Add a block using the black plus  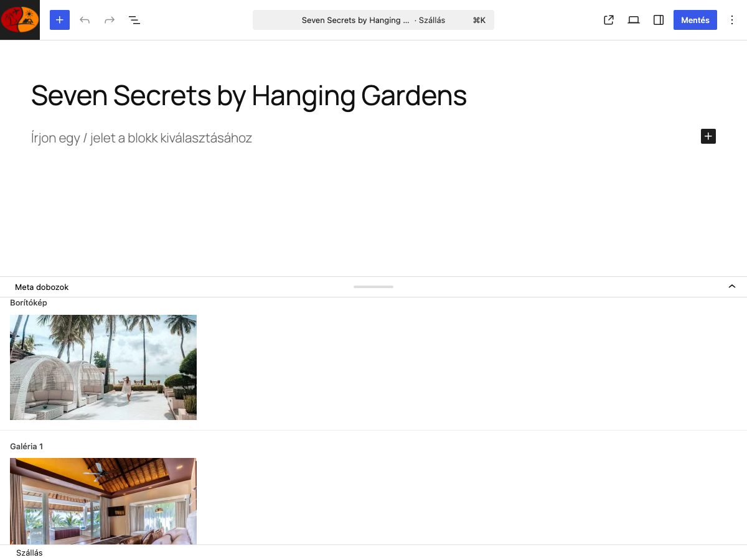(x=708, y=136)
